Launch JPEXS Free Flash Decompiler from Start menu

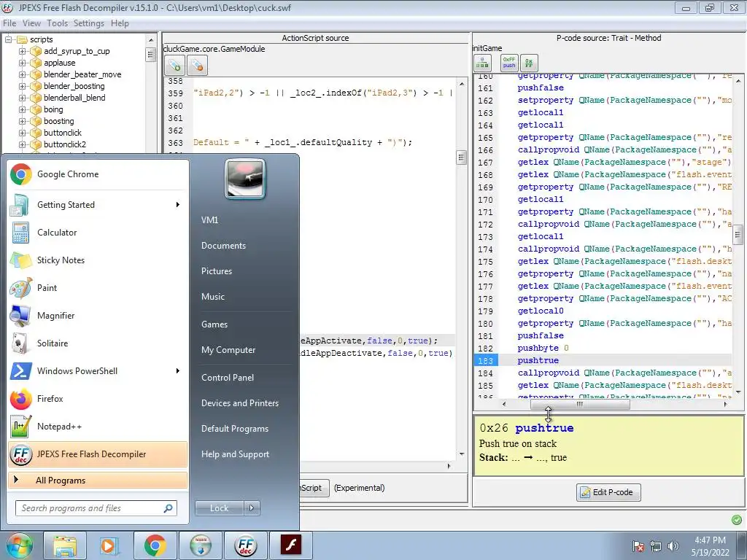(x=98, y=454)
